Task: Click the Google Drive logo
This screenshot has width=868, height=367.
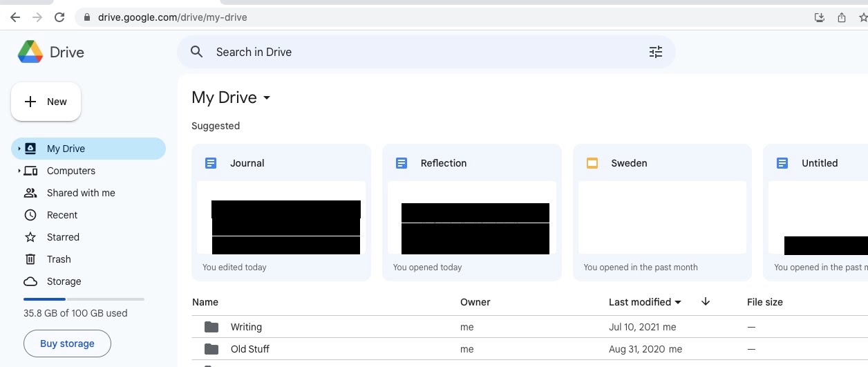Action: click(x=30, y=52)
